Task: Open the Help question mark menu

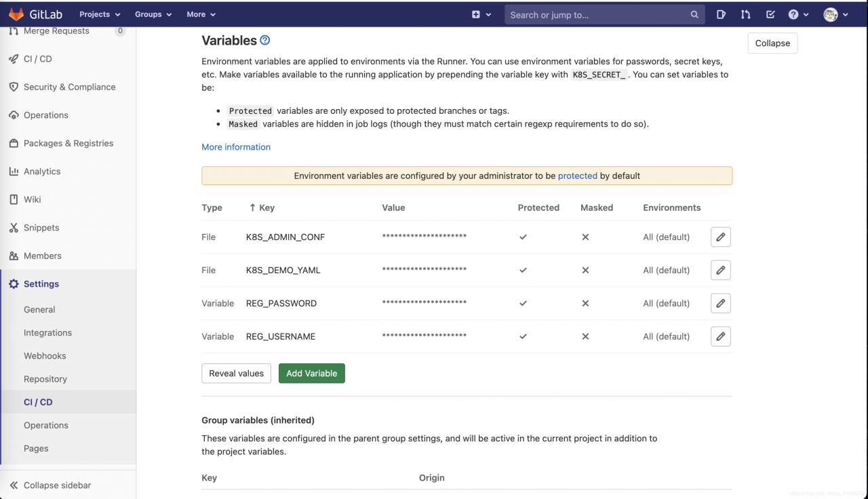Action: coord(798,14)
